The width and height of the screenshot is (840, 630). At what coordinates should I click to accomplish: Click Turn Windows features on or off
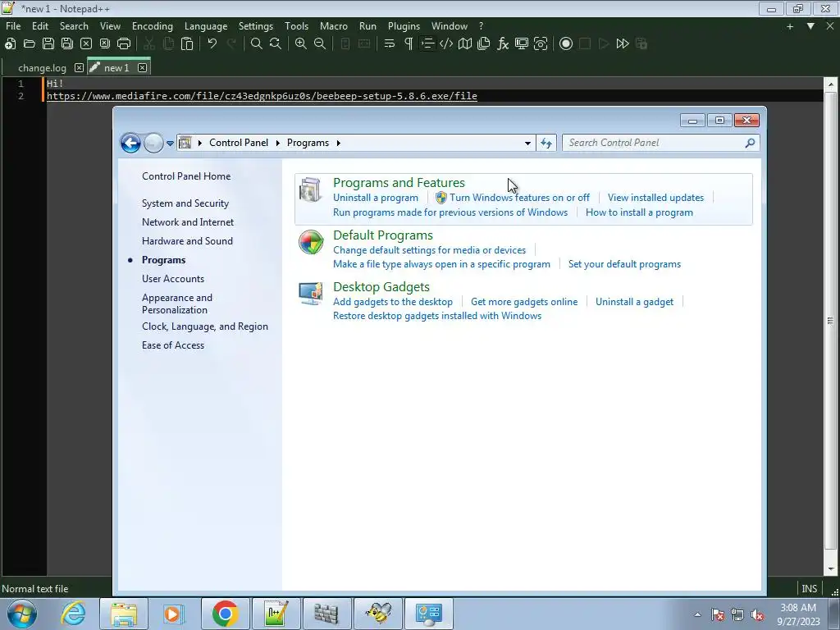(x=519, y=198)
